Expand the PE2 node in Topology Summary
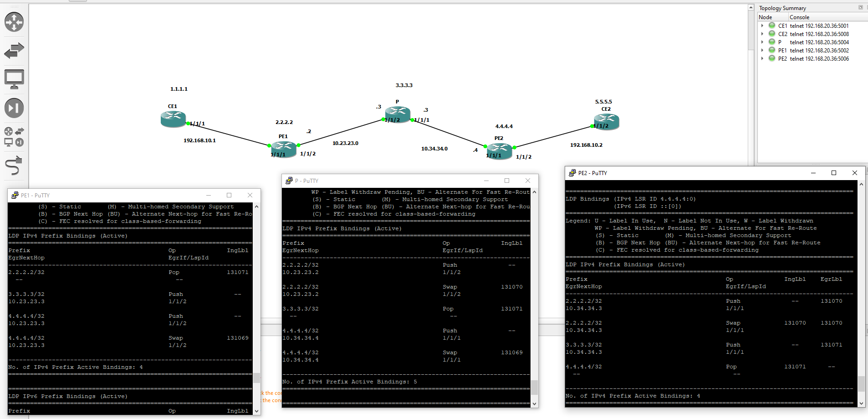 [x=762, y=59]
